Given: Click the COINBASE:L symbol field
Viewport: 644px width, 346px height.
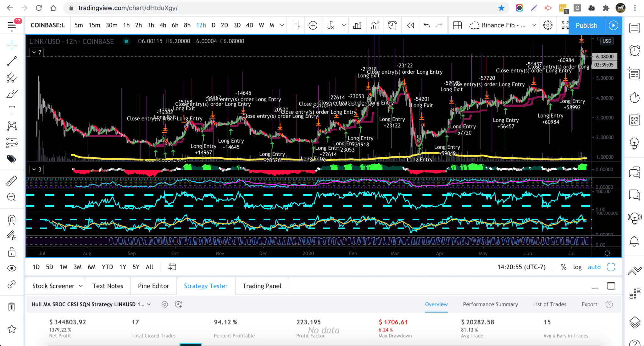Looking at the screenshot, I should [x=47, y=25].
